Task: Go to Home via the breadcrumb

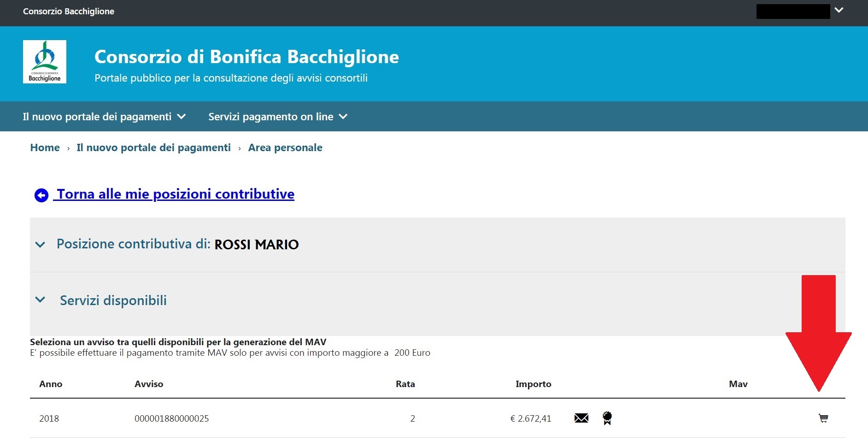Action: tap(45, 147)
